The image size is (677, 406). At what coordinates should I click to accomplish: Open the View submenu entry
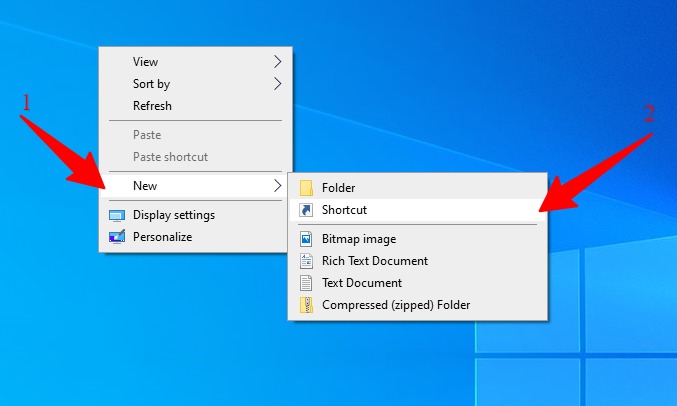(x=196, y=62)
